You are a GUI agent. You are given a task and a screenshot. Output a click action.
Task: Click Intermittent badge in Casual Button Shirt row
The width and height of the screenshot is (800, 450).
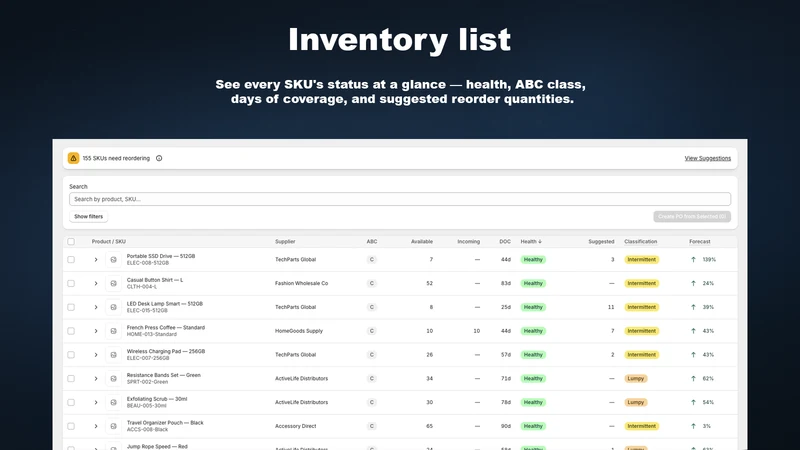click(641, 283)
